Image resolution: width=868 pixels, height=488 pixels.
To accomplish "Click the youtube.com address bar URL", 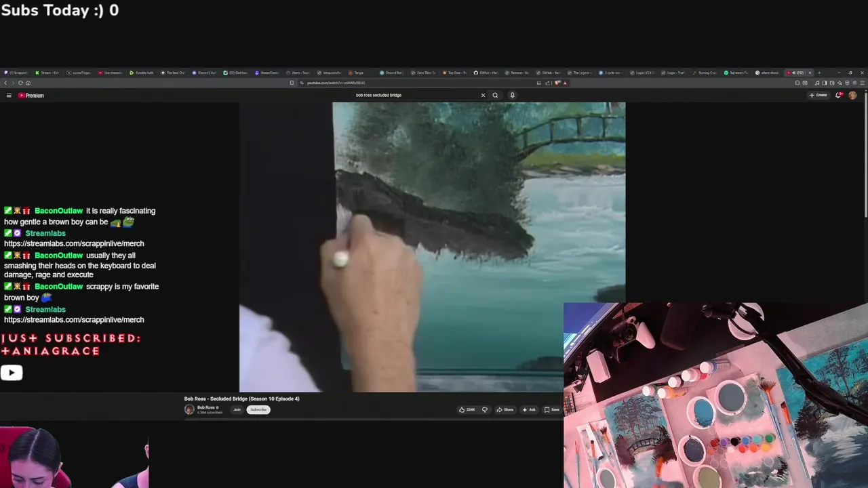I will tap(336, 83).
